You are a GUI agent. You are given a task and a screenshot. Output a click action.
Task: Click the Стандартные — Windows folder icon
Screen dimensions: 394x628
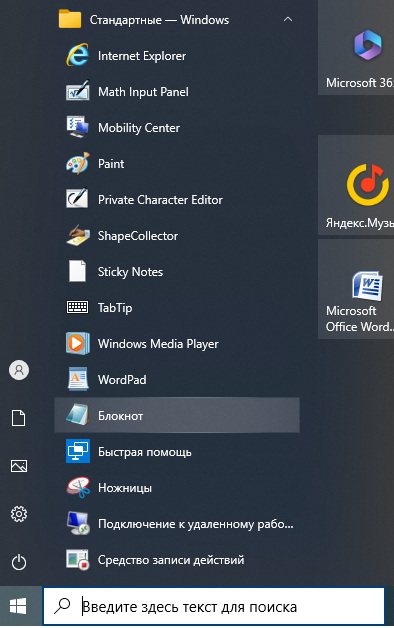(70, 20)
